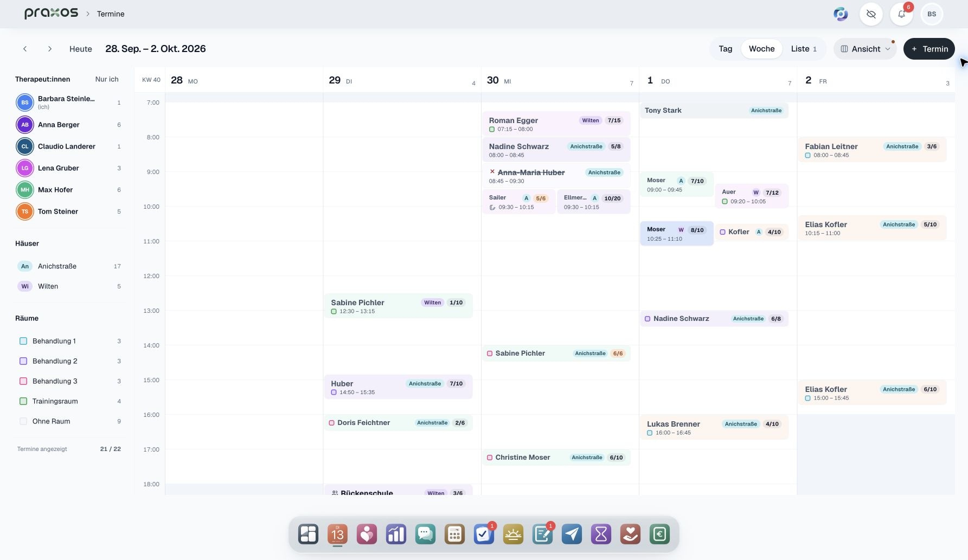Viewport: 968px width, 560px height.
Task: Select therapist avatar for Tom Steiner
Action: coord(25,211)
